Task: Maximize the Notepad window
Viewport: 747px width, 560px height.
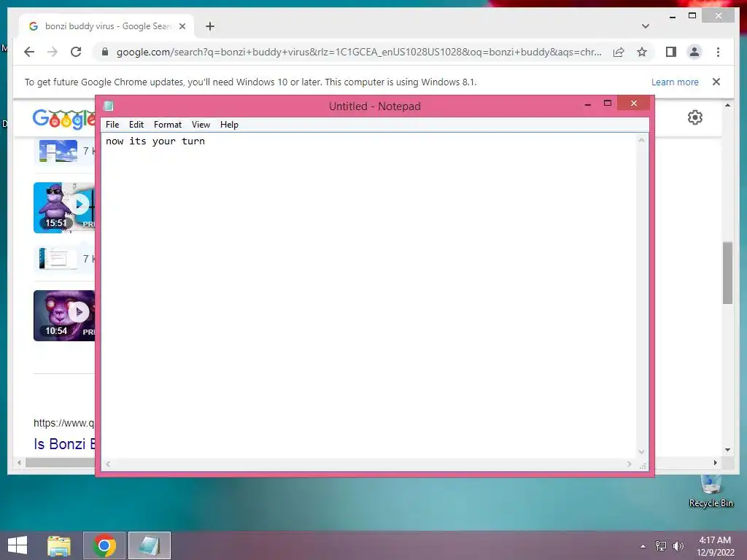Action: click(608, 104)
